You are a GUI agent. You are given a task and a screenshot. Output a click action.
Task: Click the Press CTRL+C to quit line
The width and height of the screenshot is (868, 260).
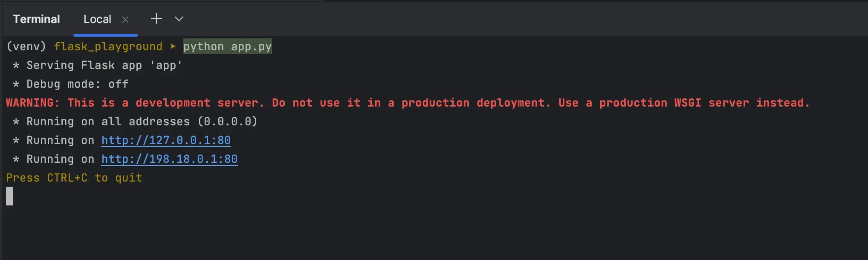[x=74, y=178]
